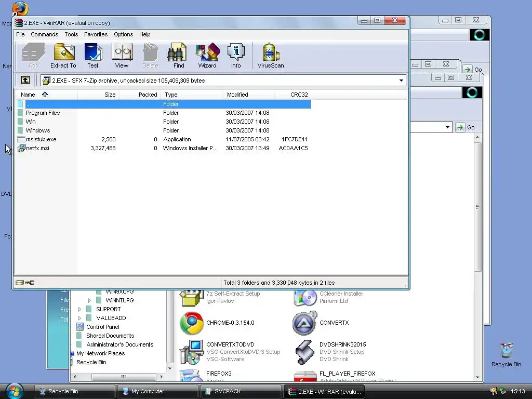532x399 pixels.
Task: Go up one level with arrow icon
Action: (25, 80)
